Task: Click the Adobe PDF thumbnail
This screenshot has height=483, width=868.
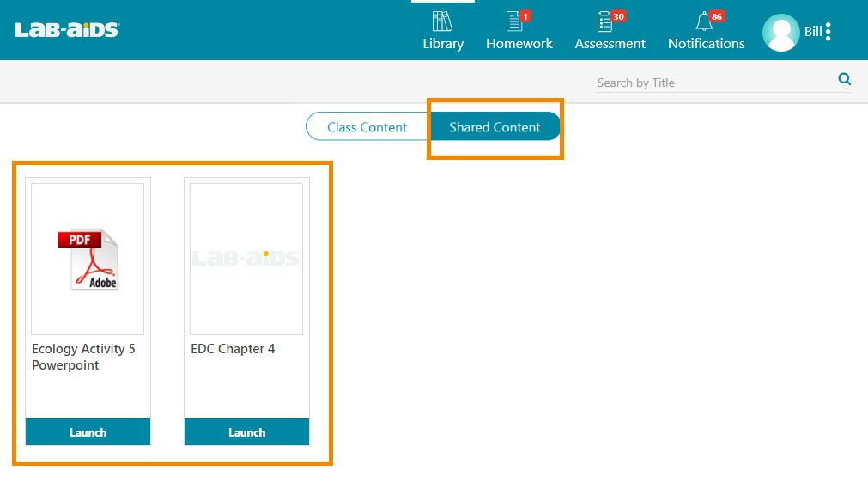Action: pyautogui.click(x=88, y=259)
